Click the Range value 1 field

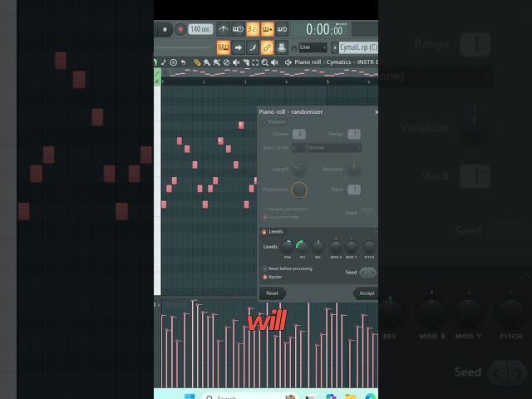(354, 134)
